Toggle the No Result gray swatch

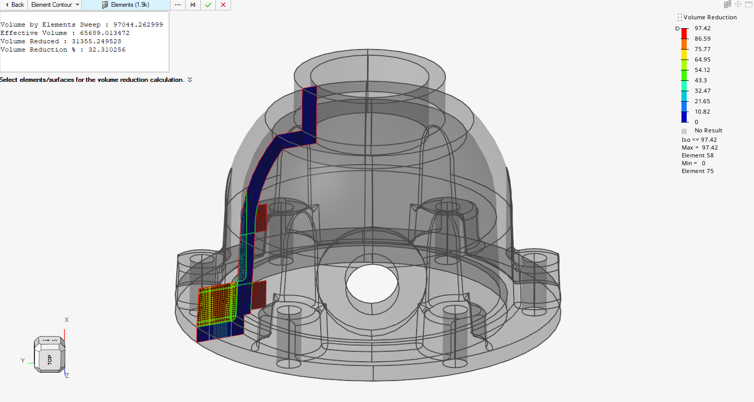pos(685,131)
